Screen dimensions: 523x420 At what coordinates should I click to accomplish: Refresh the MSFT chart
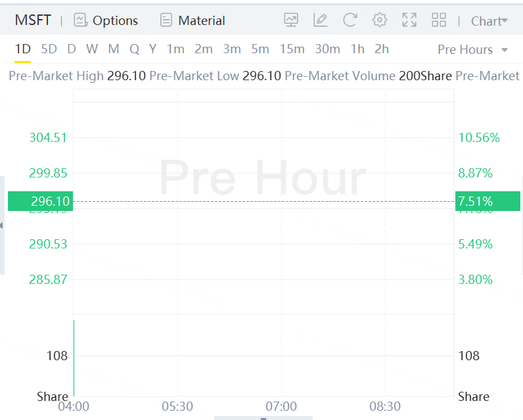[350, 20]
